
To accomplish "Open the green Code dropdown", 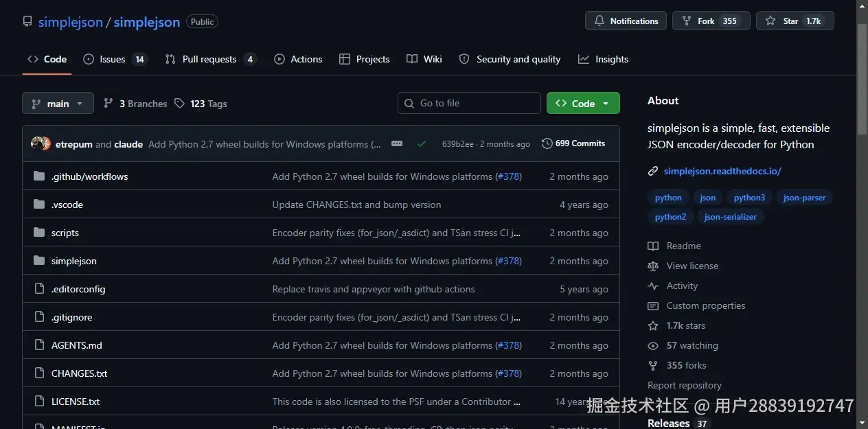I will coord(583,103).
